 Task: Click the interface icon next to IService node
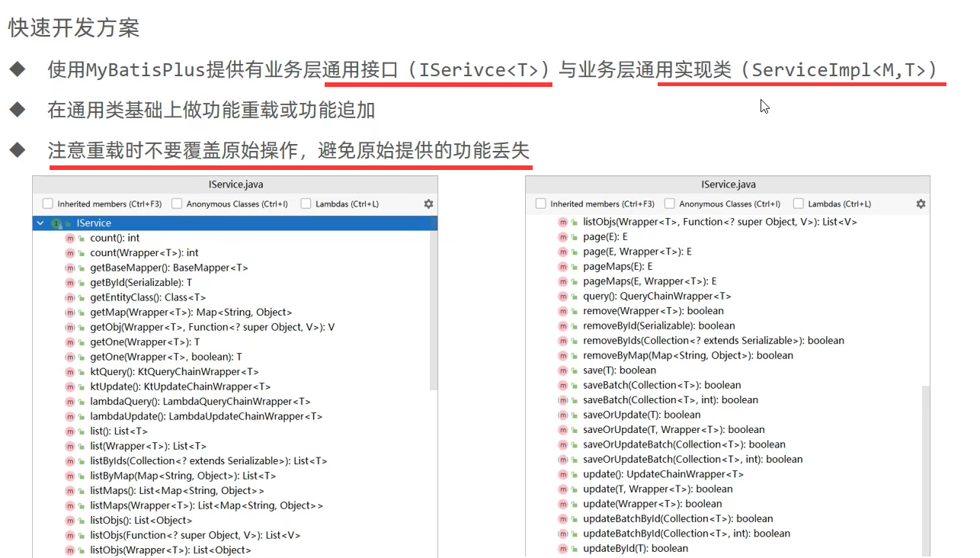[x=56, y=223]
